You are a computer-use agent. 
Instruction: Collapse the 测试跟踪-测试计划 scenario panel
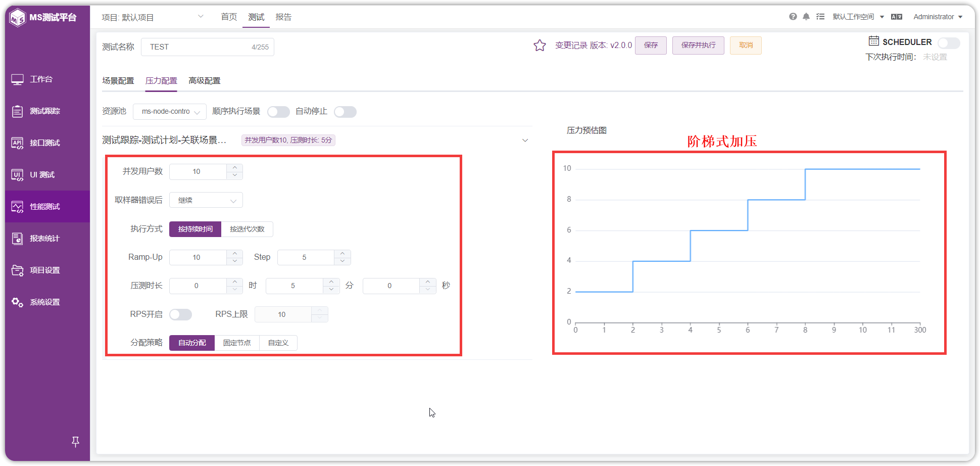[525, 141]
